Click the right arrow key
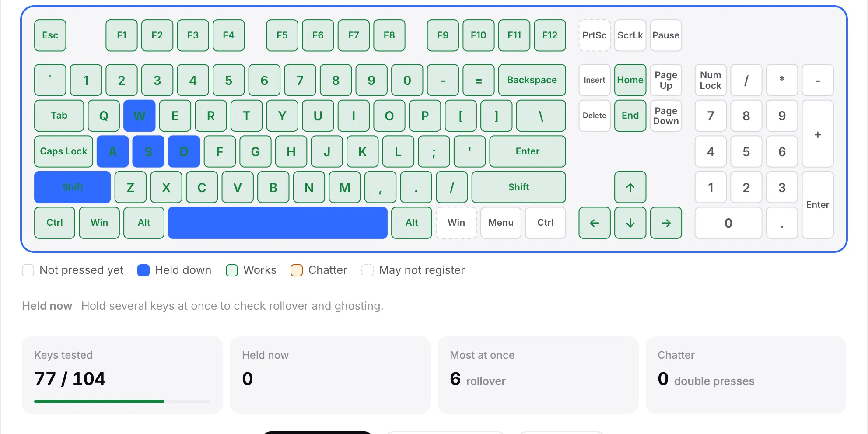 (666, 223)
